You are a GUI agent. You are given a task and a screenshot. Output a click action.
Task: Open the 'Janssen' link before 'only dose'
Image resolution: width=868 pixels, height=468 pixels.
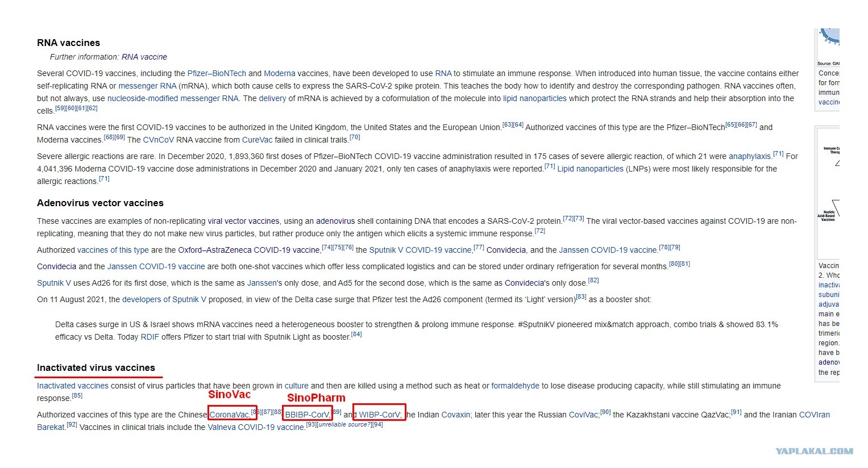tap(261, 283)
